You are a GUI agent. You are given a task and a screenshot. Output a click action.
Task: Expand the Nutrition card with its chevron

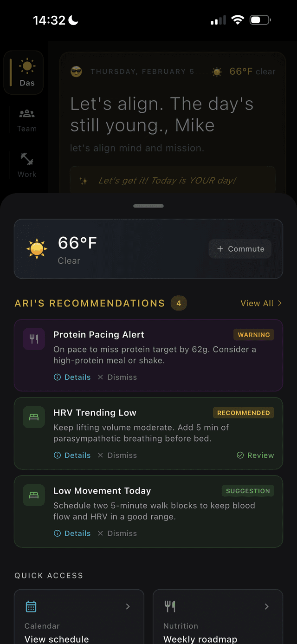pos(266,606)
